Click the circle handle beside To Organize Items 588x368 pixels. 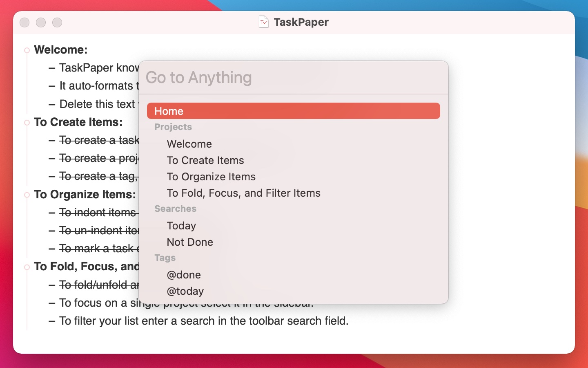click(x=27, y=195)
